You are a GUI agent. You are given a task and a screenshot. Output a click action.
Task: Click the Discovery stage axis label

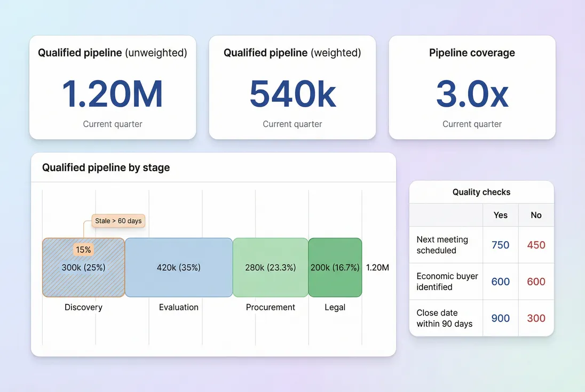click(x=83, y=307)
